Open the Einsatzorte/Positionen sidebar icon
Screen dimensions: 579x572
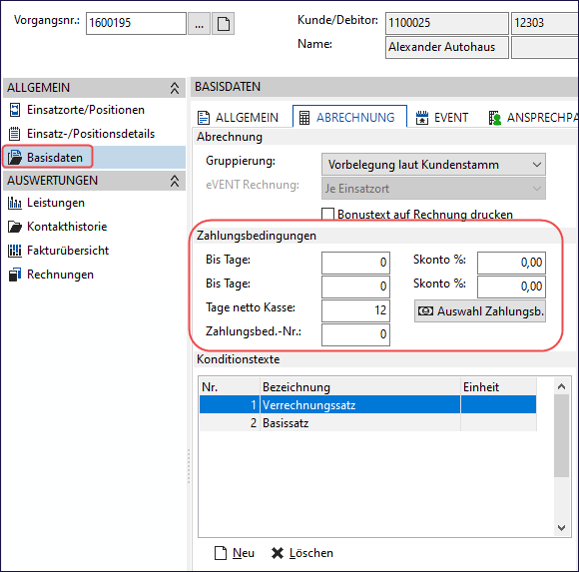click(x=14, y=110)
